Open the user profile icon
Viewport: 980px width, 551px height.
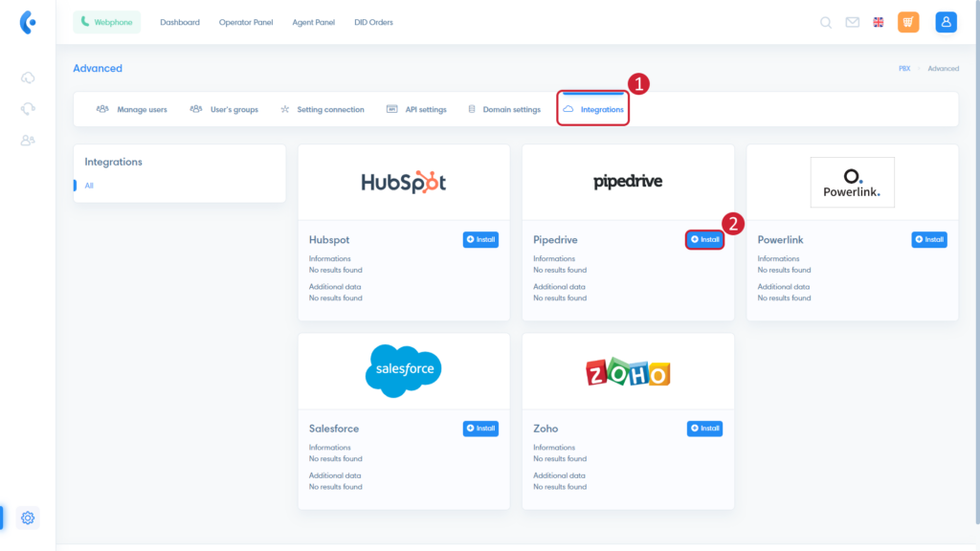(947, 23)
